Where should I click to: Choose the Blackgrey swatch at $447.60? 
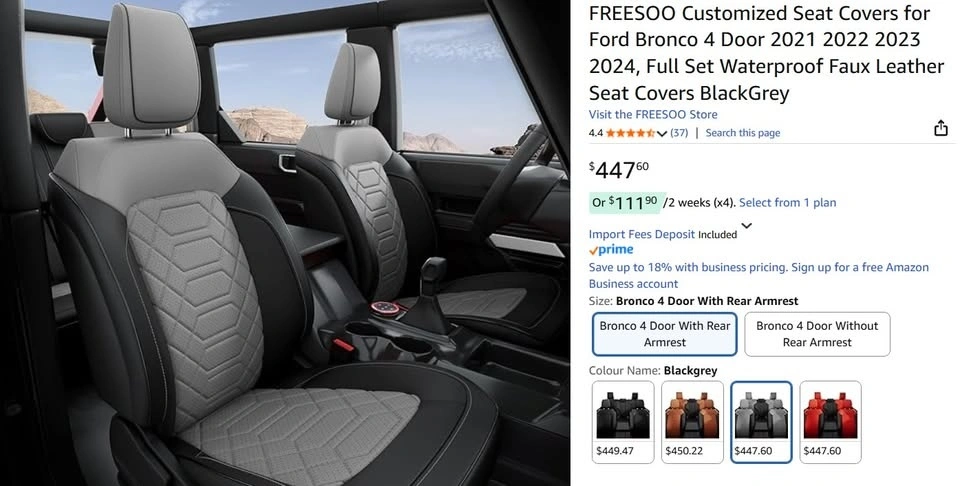(x=762, y=422)
